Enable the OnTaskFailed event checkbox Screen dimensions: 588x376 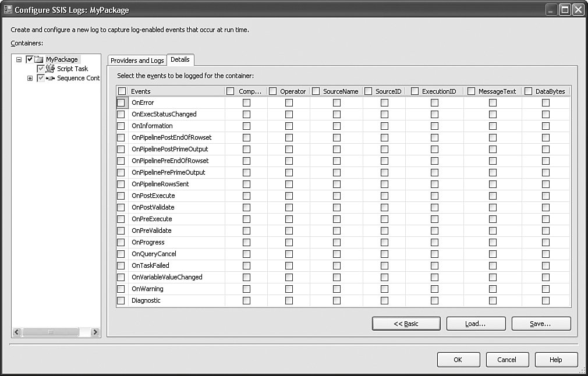coord(121,265)
